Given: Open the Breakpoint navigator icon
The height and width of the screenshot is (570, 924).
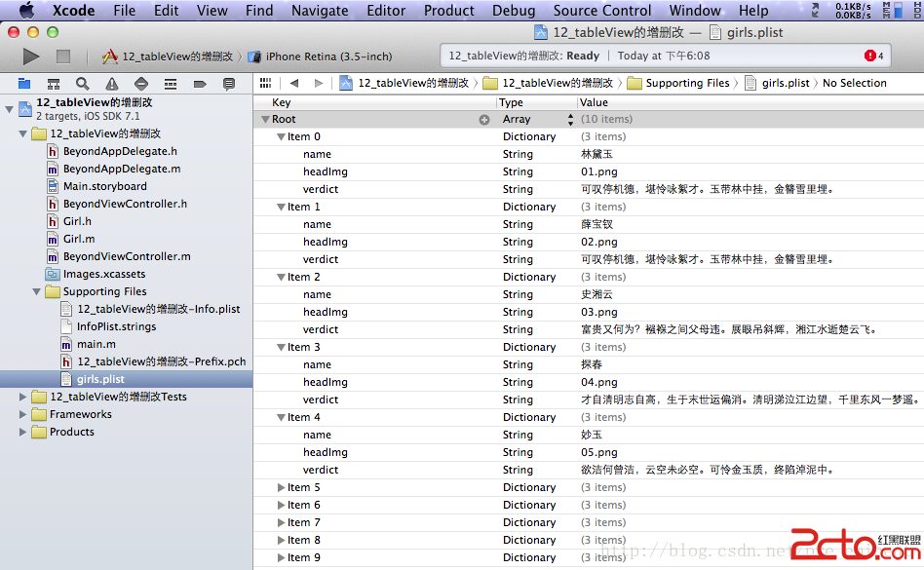Looking at the screenshot, I should (200, 84).
